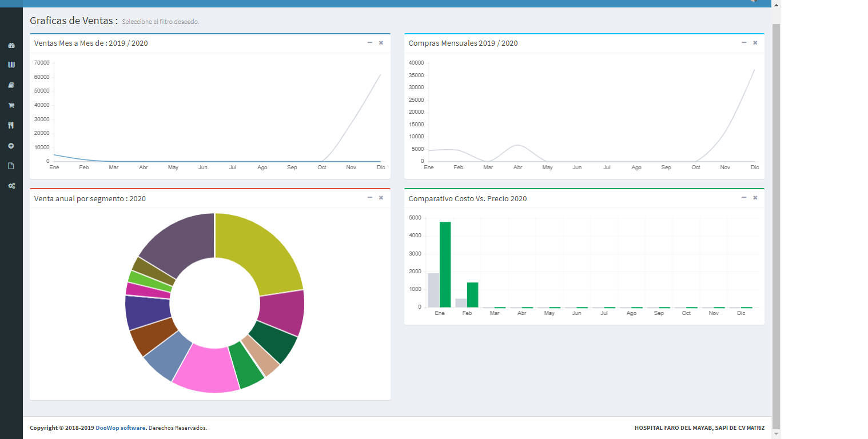This screenshot has width=868, height=439.
Task: Click the tall green Ene bar
Action: [445, 264]
